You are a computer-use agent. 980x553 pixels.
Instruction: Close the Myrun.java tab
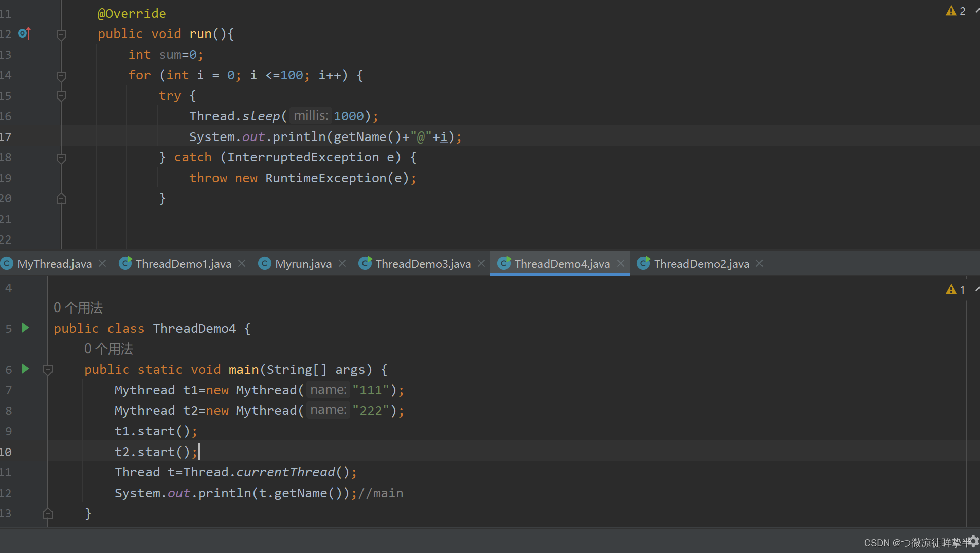pos(342,263)
